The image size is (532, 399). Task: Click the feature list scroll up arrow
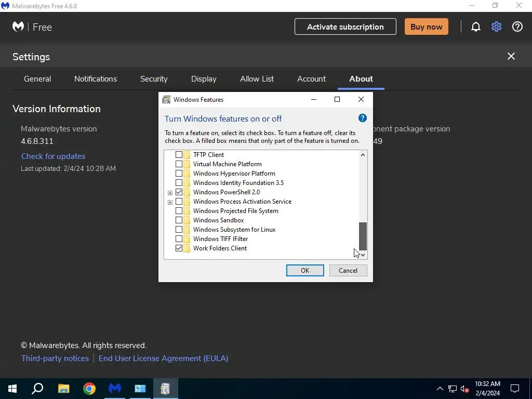(x=363, y=155)
